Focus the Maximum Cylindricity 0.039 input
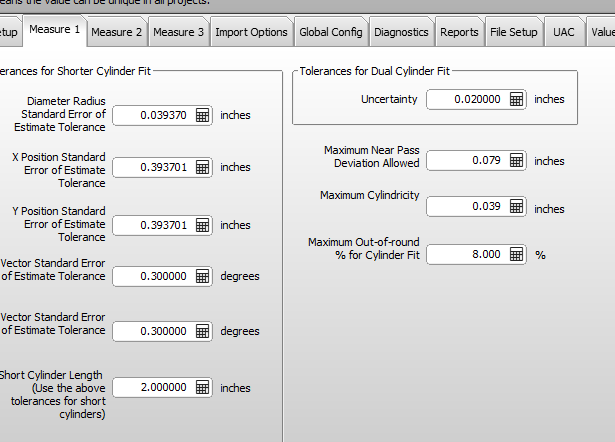This screenshot has width=615, height=442. [467, 207]
